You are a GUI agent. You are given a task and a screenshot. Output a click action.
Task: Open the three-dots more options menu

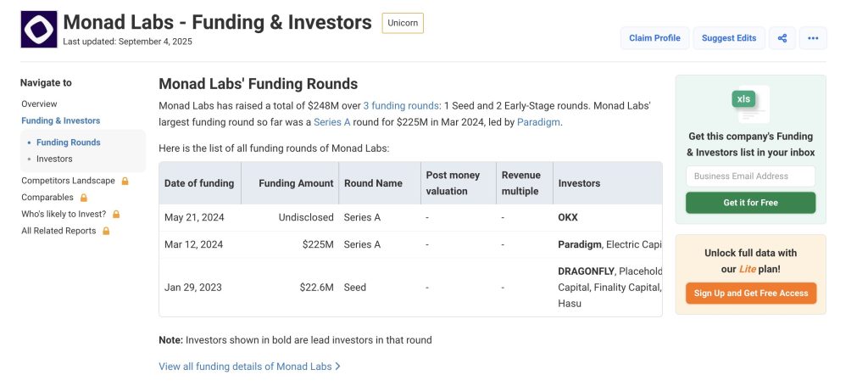(813, 38)
